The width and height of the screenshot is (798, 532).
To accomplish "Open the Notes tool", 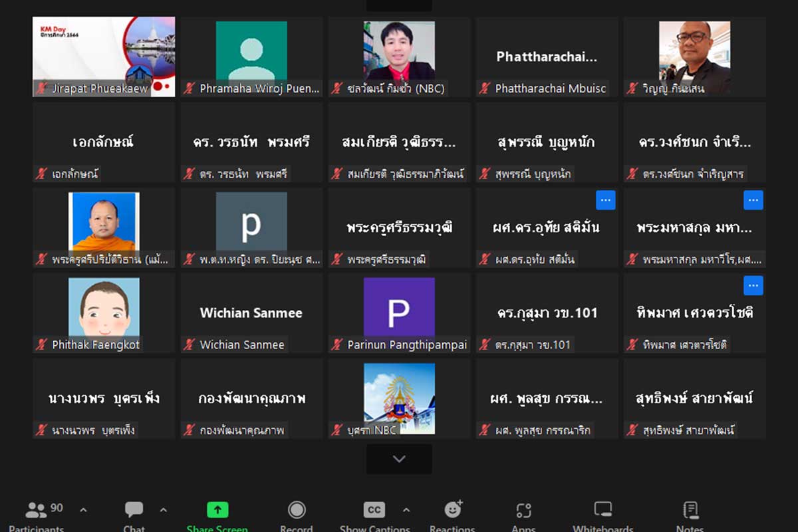I will click(690, 511).
